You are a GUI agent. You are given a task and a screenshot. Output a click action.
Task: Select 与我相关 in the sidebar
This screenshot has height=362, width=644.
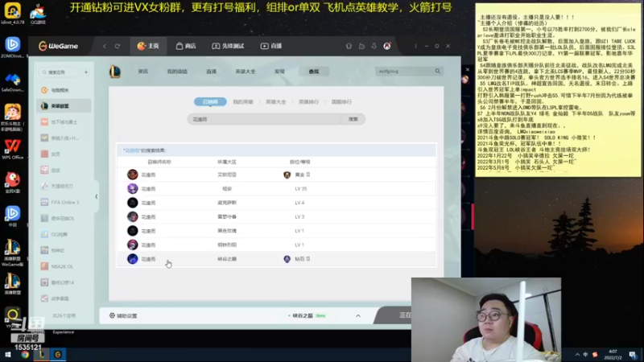coord(64,90)
